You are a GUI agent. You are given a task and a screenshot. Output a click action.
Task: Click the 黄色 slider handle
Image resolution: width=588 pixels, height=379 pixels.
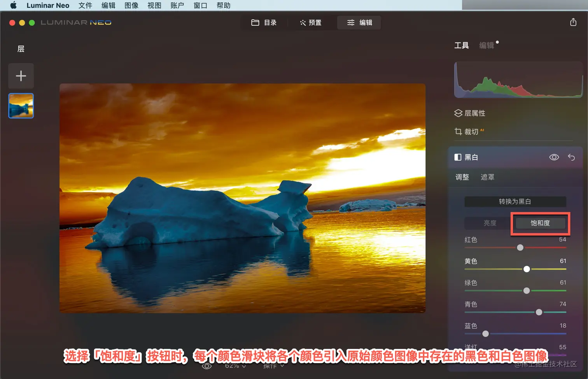click(527, 269)
